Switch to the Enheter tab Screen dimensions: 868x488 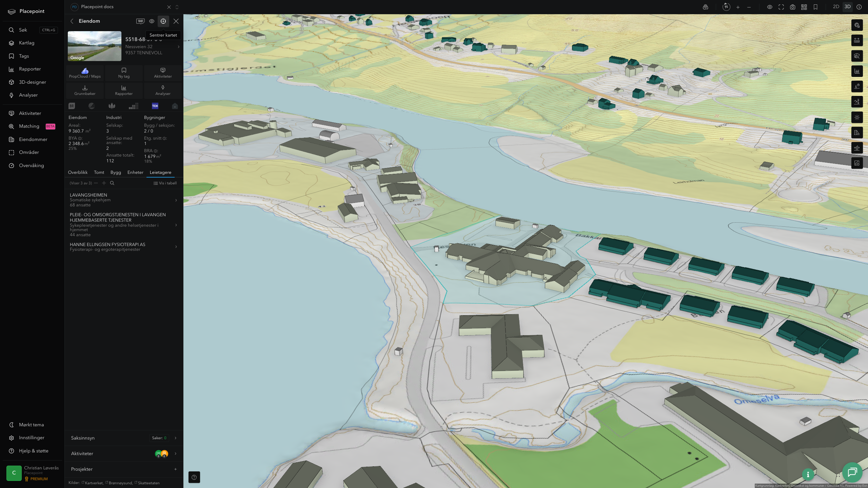[135, 172]
